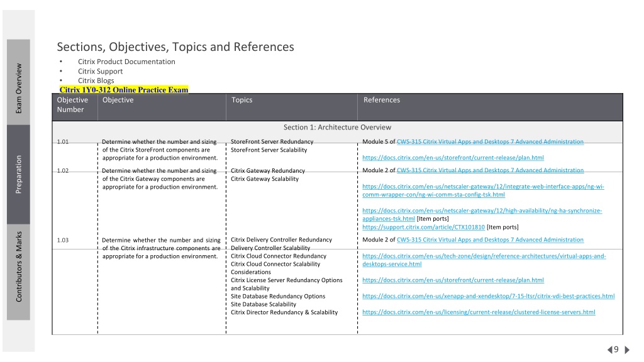Open ng-wi-comm-sta-config-tsk netscaler-gateway link
Viewport: 644px width, 362px height.
483,190
